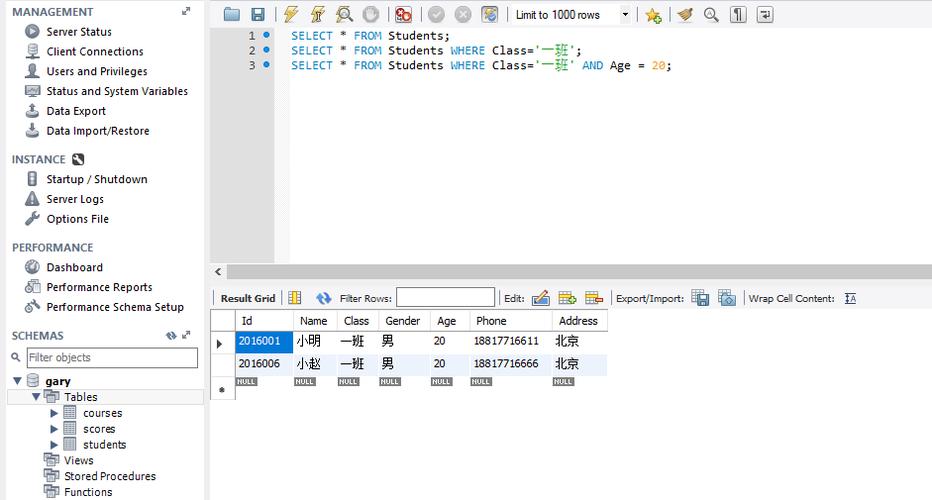Commit transaction checkmark icon
This screenshot has width=932, height=500.
[436, 15]
